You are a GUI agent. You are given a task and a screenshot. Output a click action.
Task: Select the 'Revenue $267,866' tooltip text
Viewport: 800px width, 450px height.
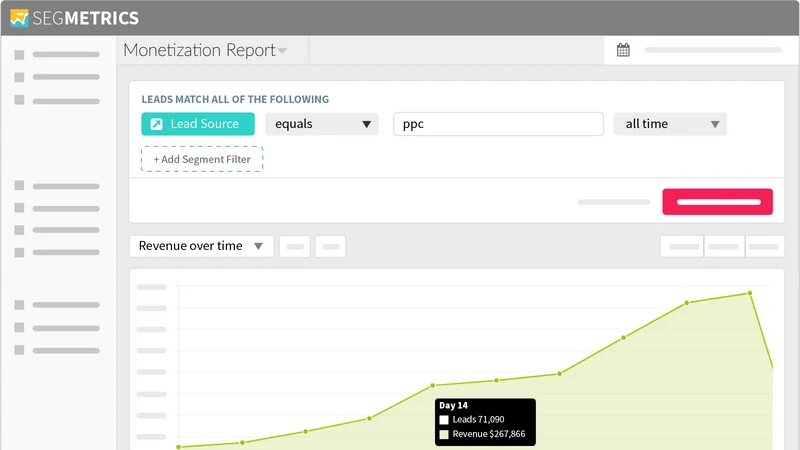489,434
